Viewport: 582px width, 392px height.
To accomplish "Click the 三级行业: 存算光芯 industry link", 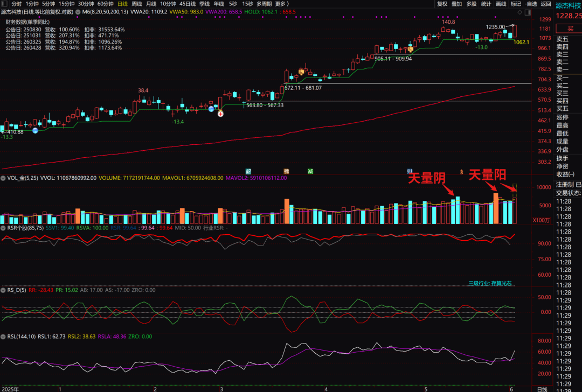I will pos(490,283).
